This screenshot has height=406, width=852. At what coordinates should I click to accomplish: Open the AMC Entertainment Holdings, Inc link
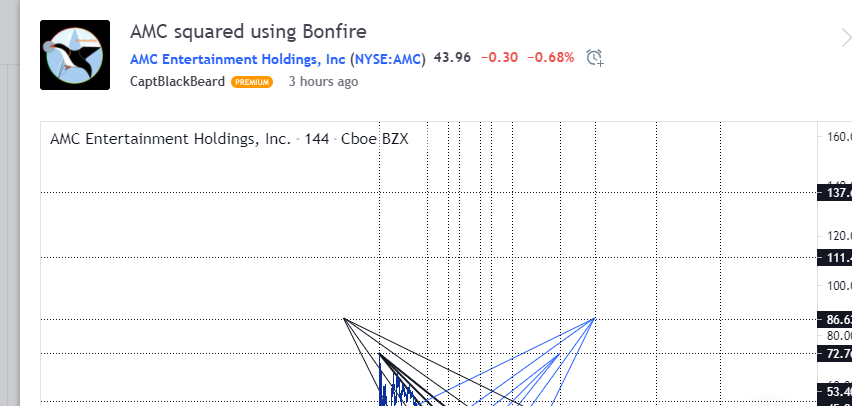(x=238, y=58)
